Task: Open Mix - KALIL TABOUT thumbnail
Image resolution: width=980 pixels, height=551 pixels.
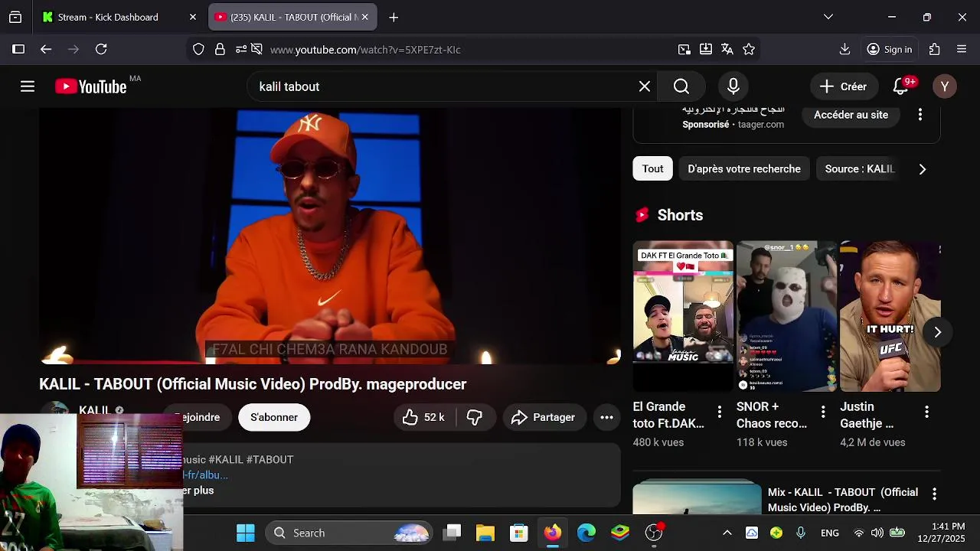Action: coord(697,497)
